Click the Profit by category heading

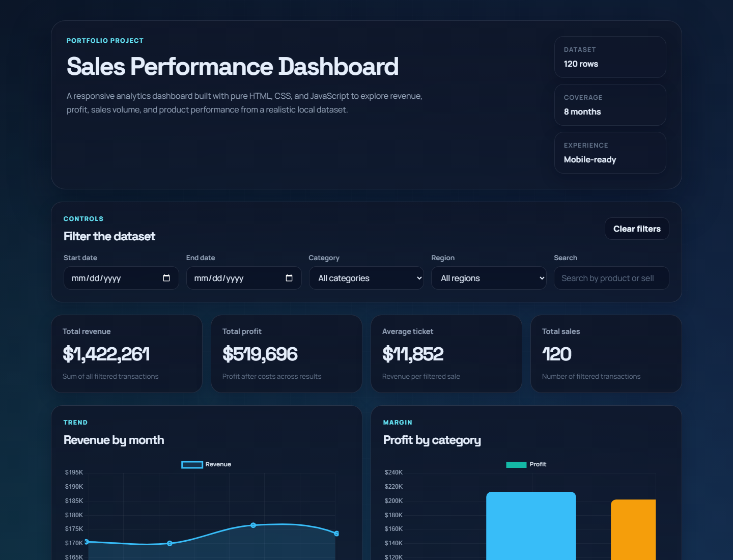[432, 440]
